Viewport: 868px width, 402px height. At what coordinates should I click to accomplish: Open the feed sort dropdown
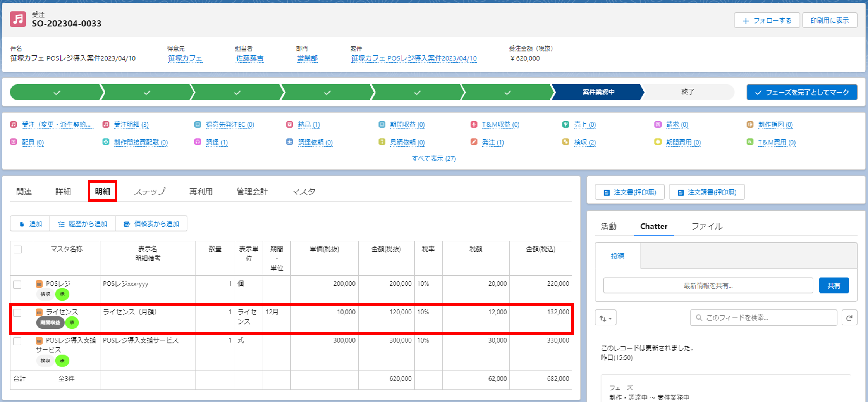605,318
